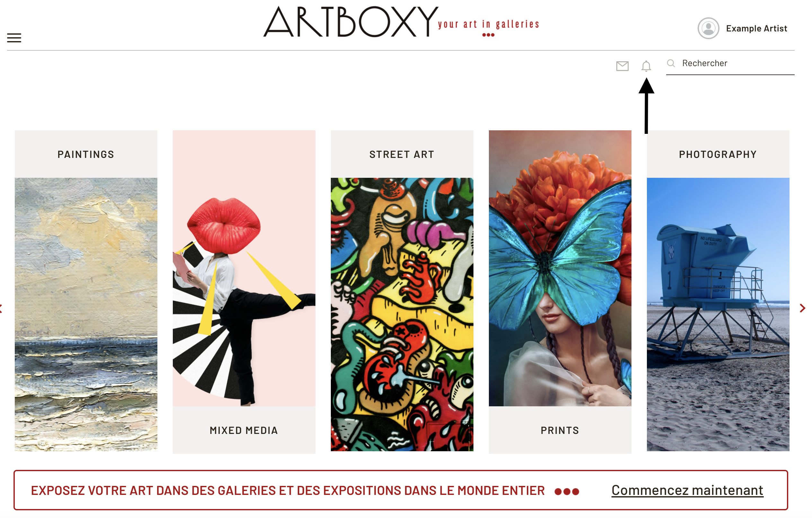Click the seascape oil painting thumbnail
This screenshot has height=518, width=812.
point(86,315)
